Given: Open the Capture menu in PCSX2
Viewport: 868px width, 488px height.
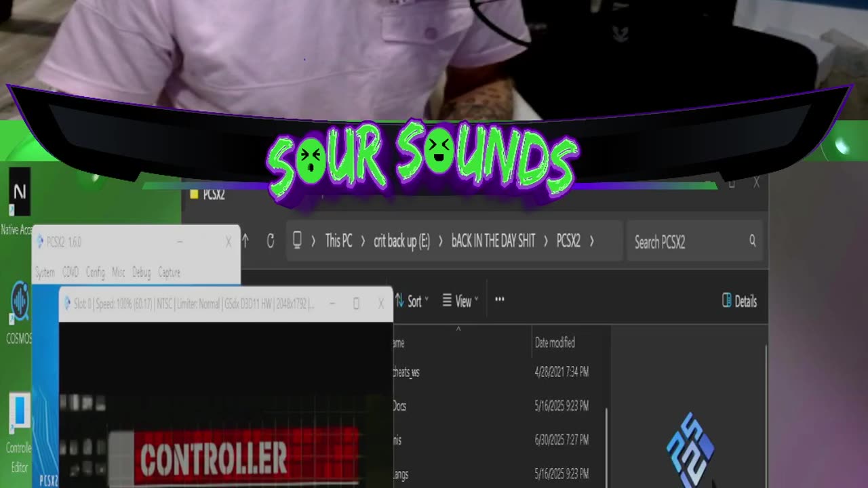Looking at the screenshot, I should [x=170, y=272].
